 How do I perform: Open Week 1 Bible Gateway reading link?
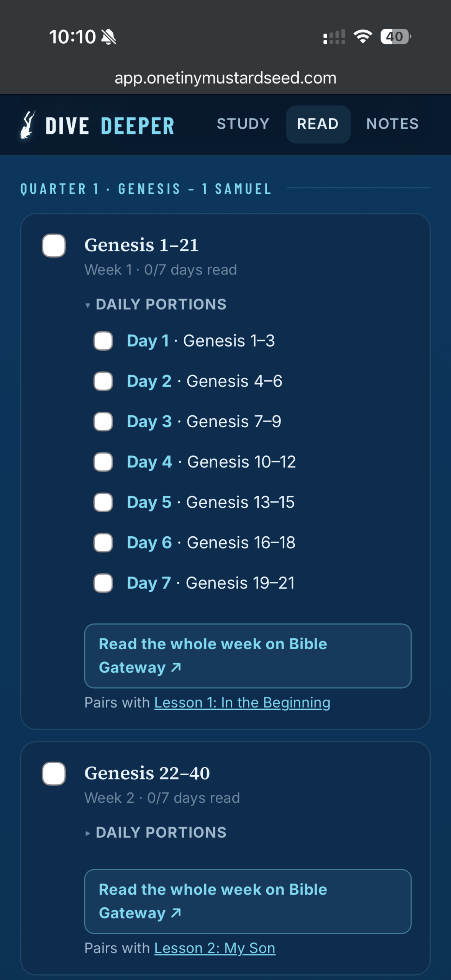[x=248, y=656]
